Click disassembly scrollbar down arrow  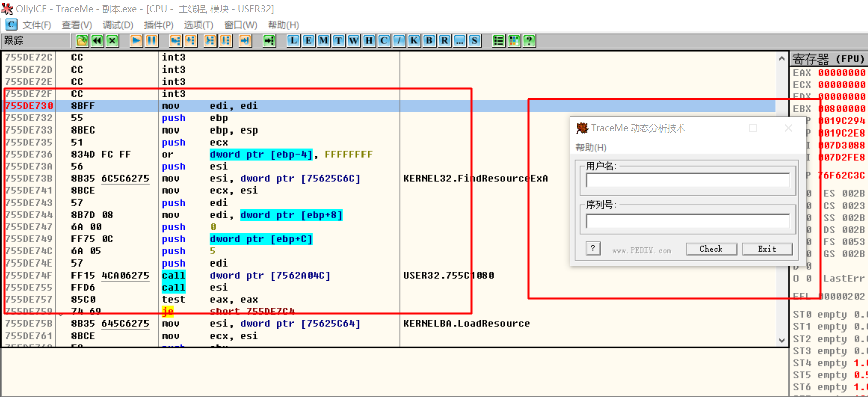tap(782, 340)
